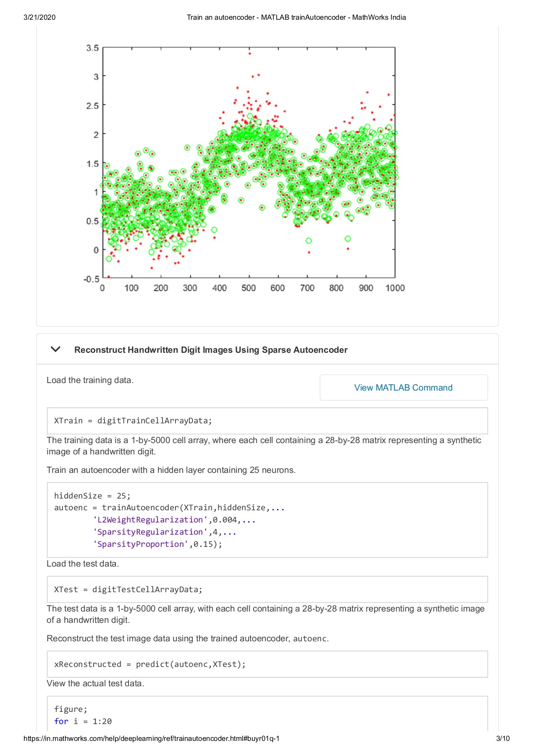Click the 'View the actual test data.' text
The height and width of the screenshot is (756, 534).
[x=95, y=683]
